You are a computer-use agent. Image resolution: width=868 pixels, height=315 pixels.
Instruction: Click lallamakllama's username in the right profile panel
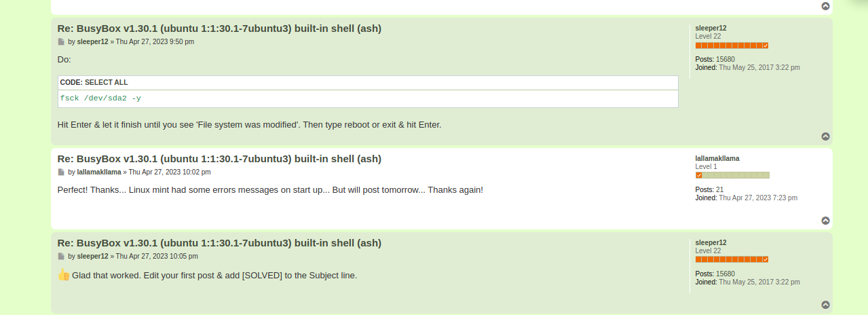[x=717, y=159]
